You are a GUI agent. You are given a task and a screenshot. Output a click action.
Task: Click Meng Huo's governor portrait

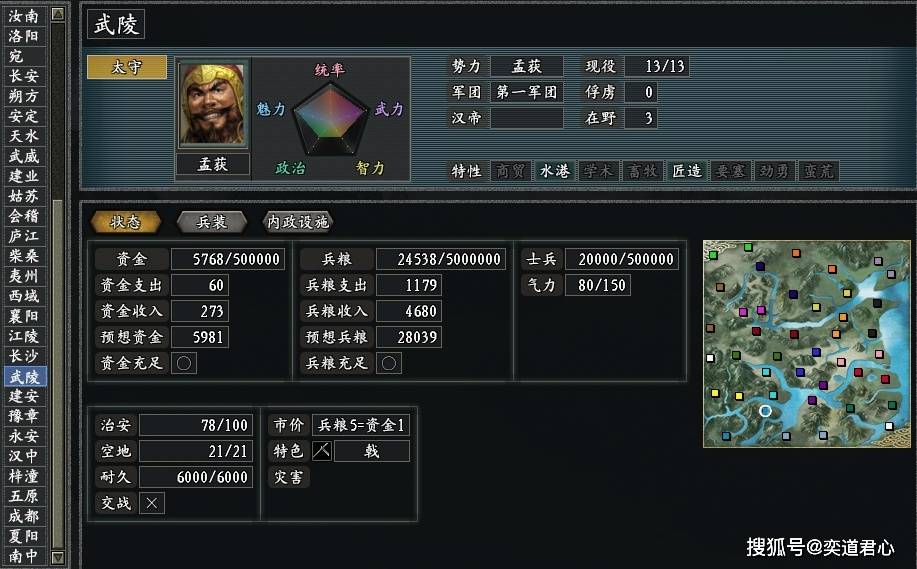point(213,104)
